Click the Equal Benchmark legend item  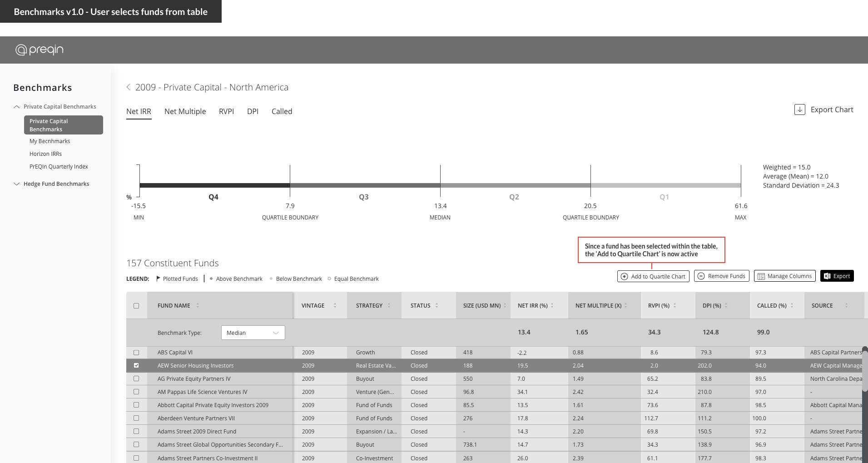(353, 279)
